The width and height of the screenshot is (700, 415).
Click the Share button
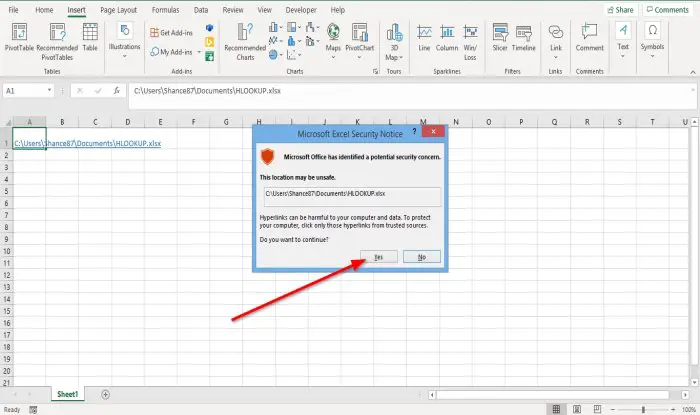(621, 10)
